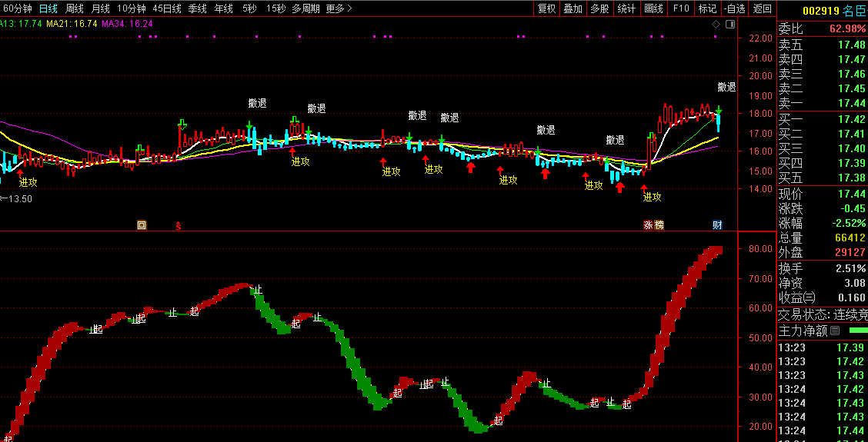Click the diamond marker icon above the chart
This screenshot has height=442, width=868.
point(716,24)
